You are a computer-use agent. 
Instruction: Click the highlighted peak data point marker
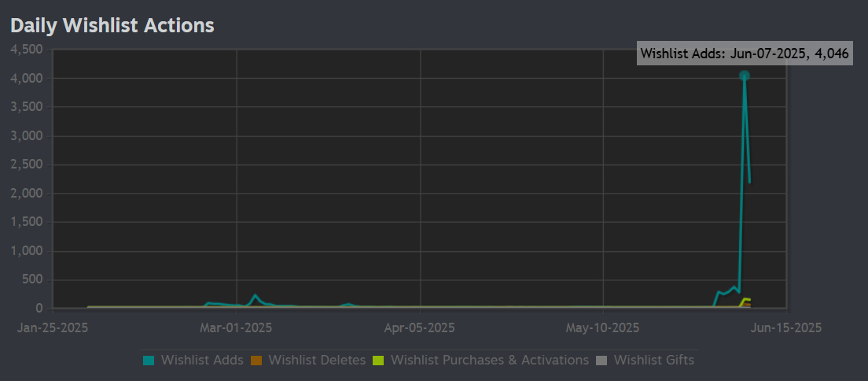coord(744,76)
